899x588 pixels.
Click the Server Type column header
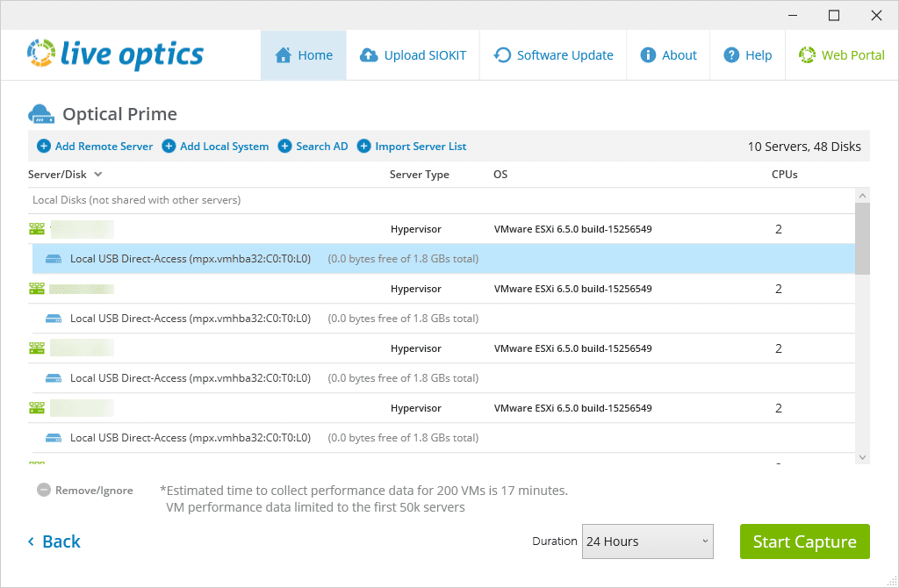(x=419, y=175)
